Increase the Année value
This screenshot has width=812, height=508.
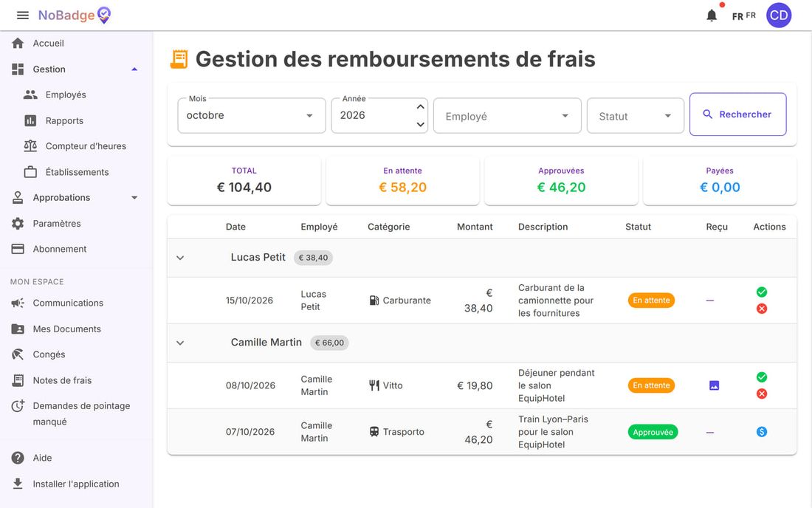421,106
